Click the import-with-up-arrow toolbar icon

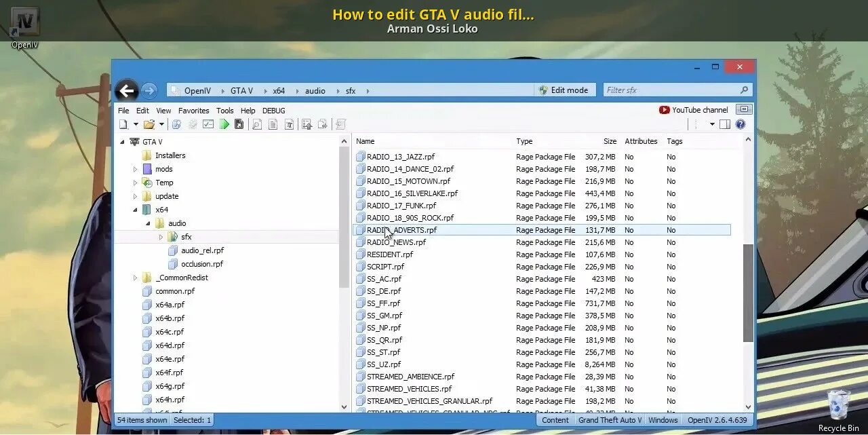coord(307,124)
